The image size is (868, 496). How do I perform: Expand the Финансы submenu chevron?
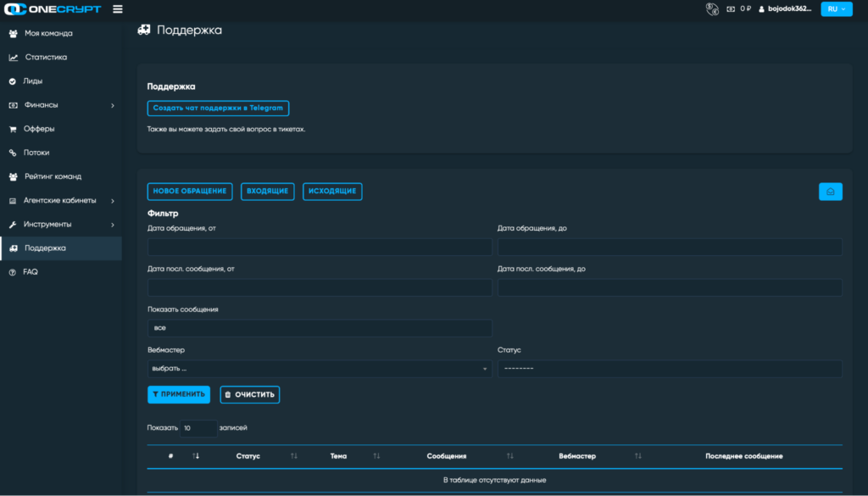point(113,105)
